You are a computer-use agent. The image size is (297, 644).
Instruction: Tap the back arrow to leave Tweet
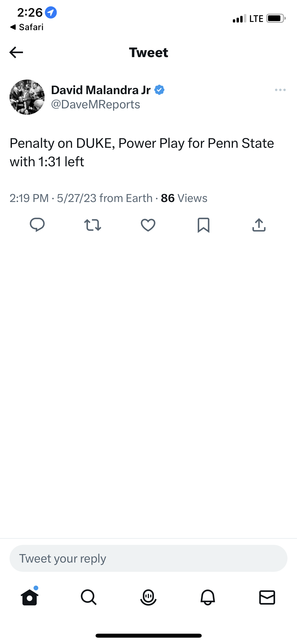[x=16, y=52]
